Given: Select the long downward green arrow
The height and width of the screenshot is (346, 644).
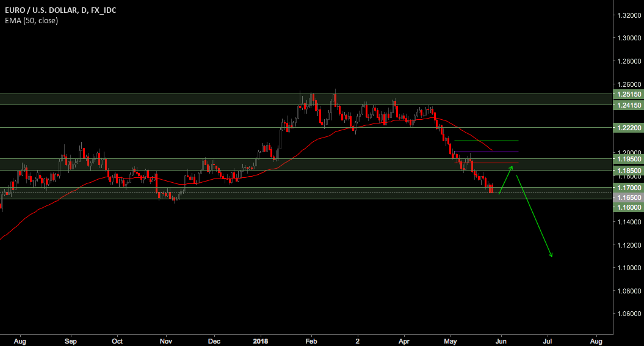Looking at the screenshot, I should [x=534, y=216].
